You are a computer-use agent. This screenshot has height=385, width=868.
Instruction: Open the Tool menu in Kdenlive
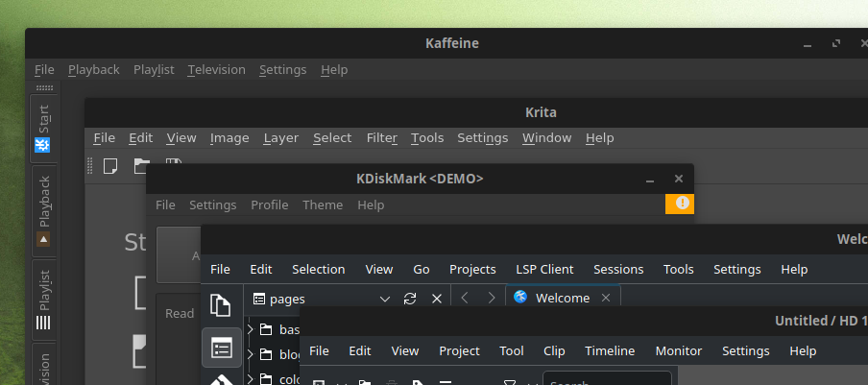pyautogui.click(x=512, y=351)
